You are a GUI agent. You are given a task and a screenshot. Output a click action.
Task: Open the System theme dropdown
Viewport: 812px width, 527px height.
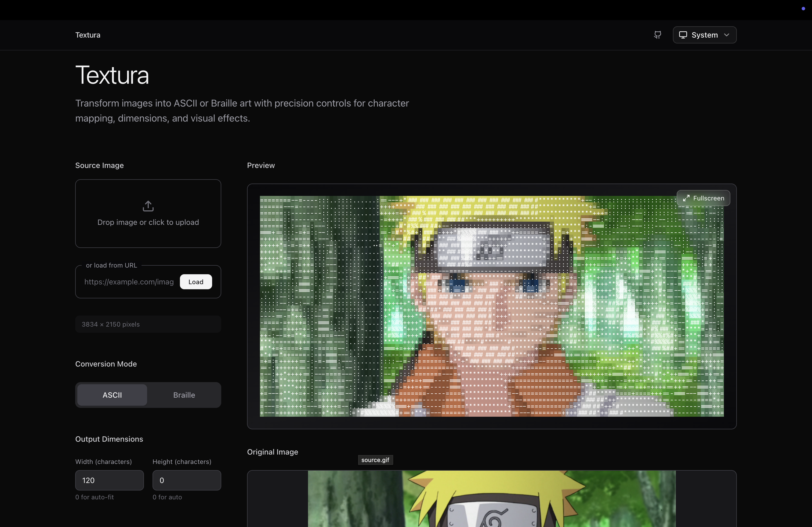click(704, 35)
